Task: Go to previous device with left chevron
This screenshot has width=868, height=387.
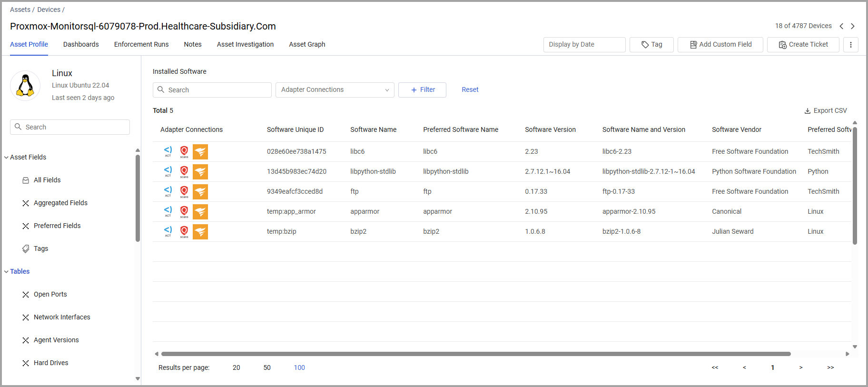Action: click(x=841, y=26)
